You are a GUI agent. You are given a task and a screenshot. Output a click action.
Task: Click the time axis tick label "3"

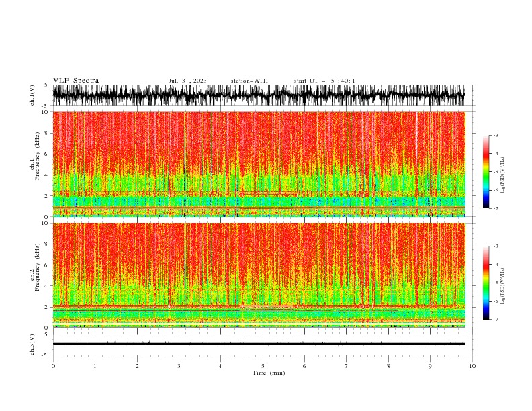179,366
